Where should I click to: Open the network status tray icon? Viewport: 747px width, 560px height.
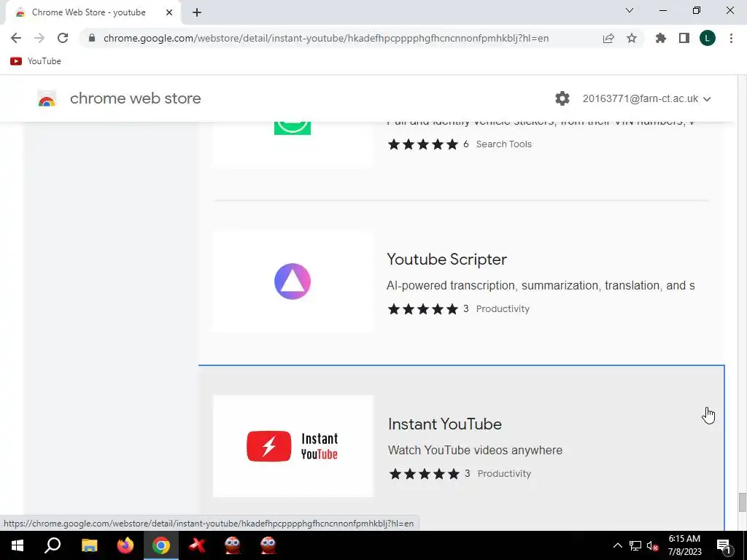click(x=635, y=545)
